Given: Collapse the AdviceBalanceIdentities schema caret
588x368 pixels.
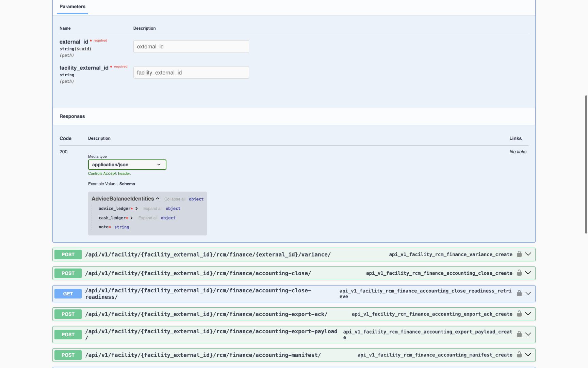Looking at the screenshot, I should 158,199.
